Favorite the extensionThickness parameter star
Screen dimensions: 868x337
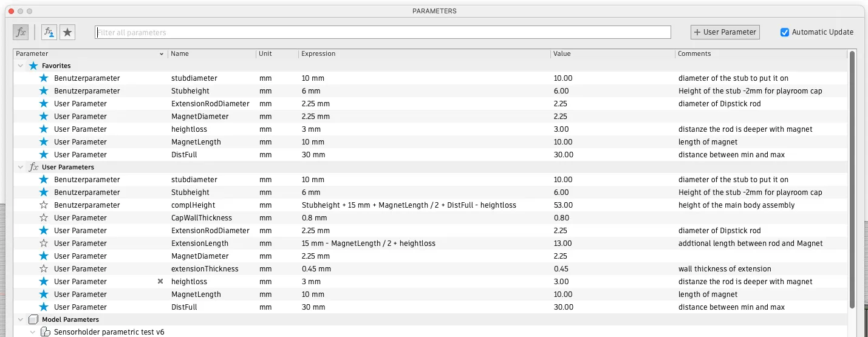click(x=44, y=269)
